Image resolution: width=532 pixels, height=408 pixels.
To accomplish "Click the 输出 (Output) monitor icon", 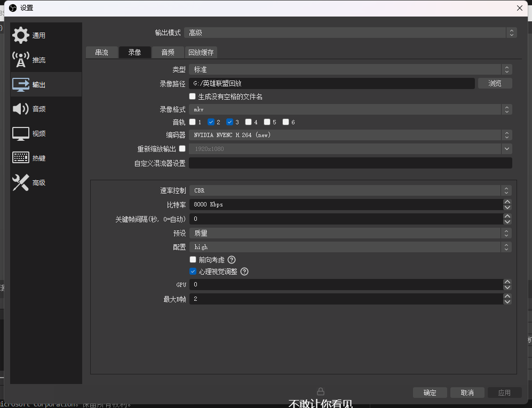I will pos(21,84).
